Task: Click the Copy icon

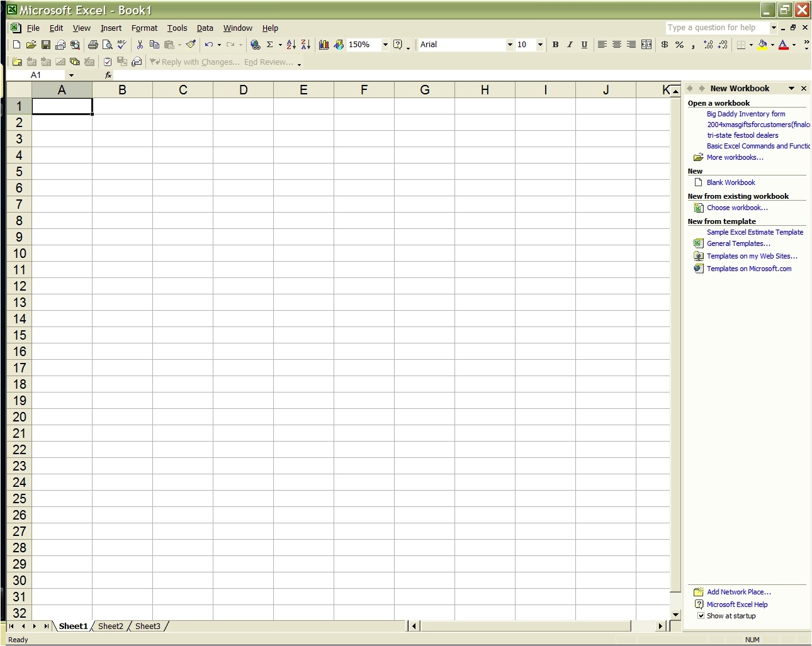Action: tap(154, 45)
